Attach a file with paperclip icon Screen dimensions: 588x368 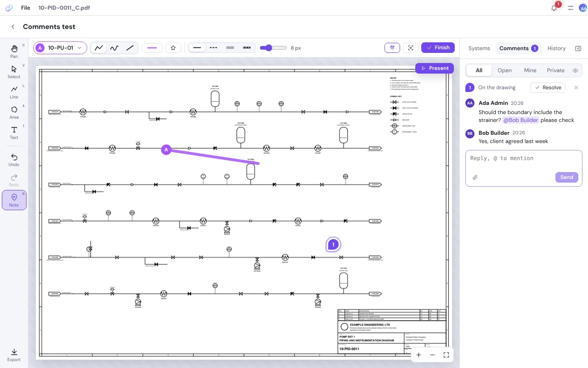(x=475, y=177)
